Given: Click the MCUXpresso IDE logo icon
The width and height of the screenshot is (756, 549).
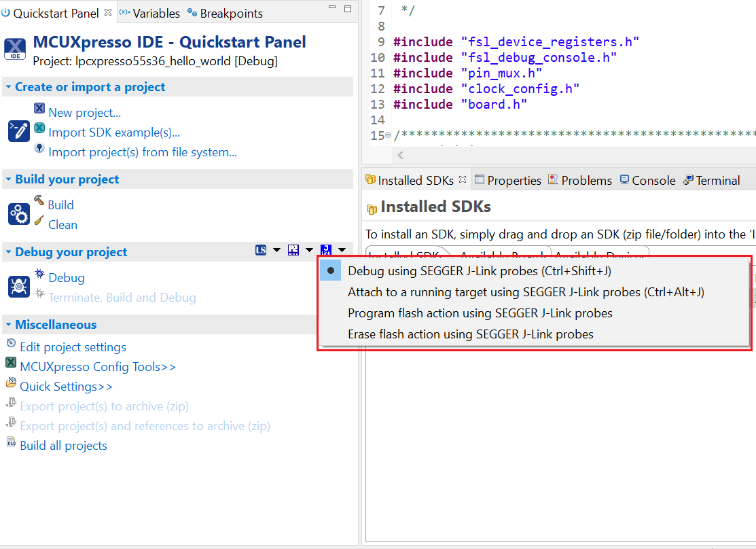Looking at the screenshot, I should click(x=15, y=49).
